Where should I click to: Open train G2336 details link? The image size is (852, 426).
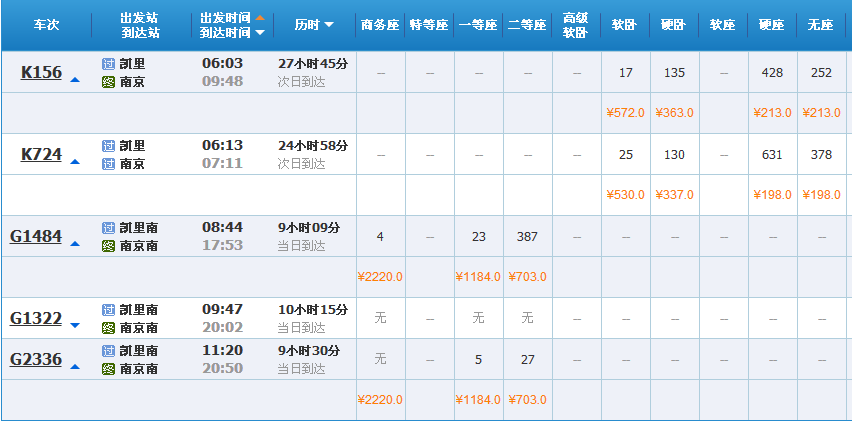point(36,359)
